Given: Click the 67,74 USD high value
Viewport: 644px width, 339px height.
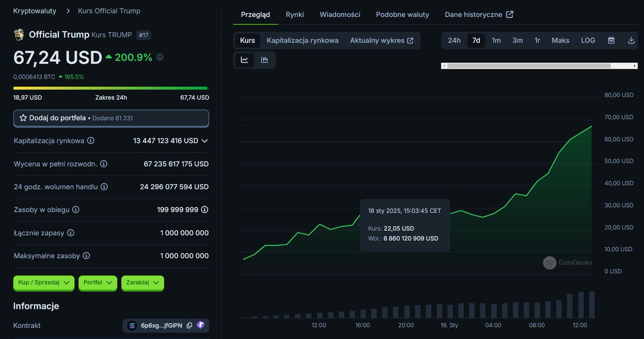Looking at the screenshot, I should [195, 98].
